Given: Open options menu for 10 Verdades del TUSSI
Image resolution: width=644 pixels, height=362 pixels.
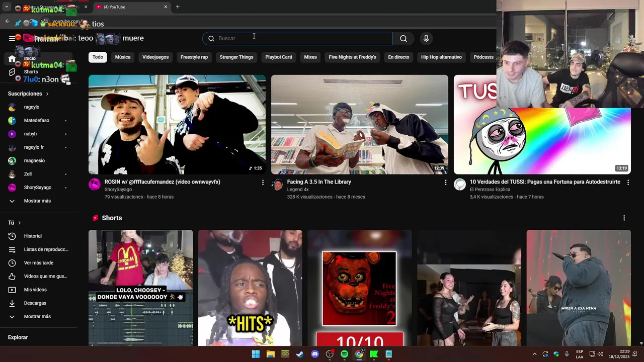Looking at the screenshot, I should coord(628,183).
